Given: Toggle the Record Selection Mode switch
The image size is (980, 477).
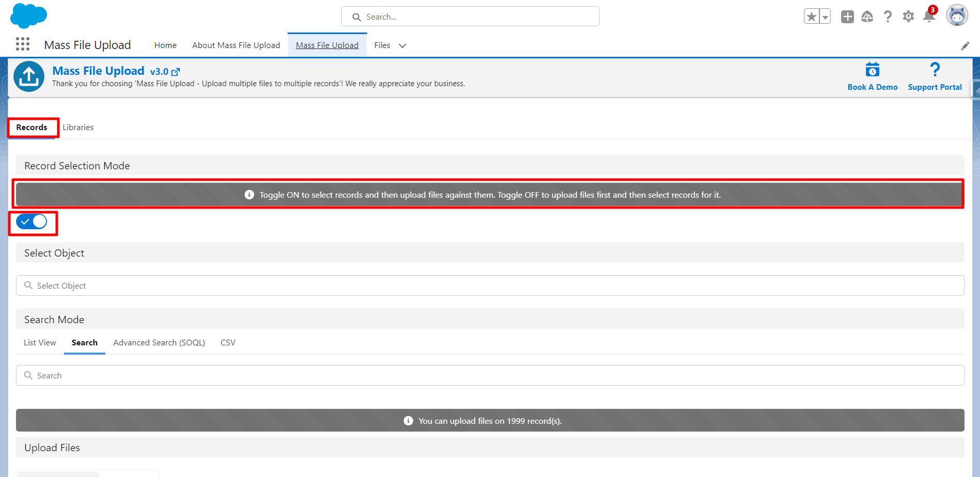Looking at the screenshot, I should click(31, 221).
